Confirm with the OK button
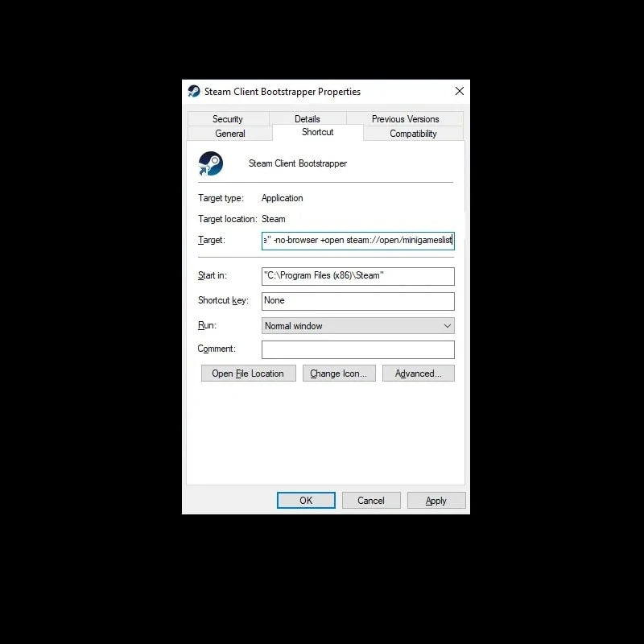 (306, 500)
